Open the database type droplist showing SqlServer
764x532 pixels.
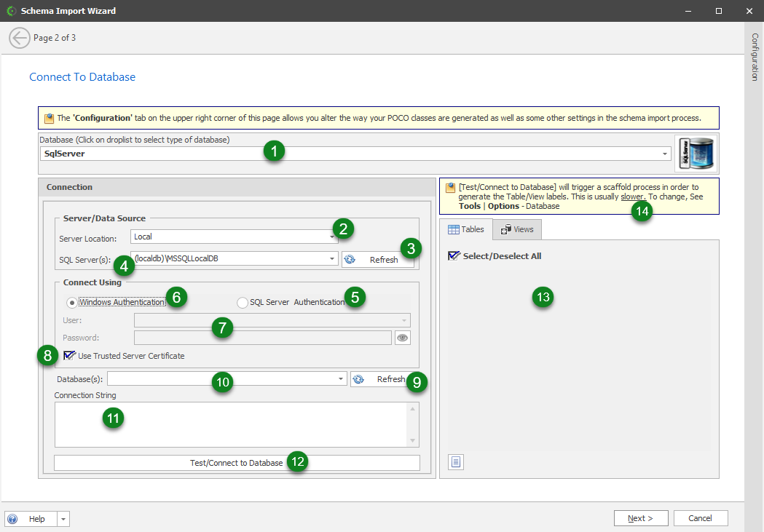pyautogui.click(x=663, y=154)
